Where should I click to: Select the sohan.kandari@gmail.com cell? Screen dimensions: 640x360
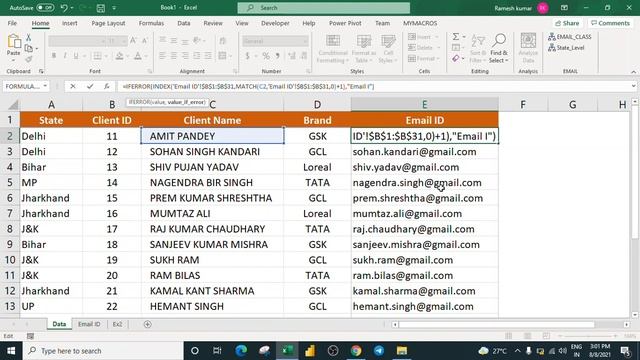point(424,151)
